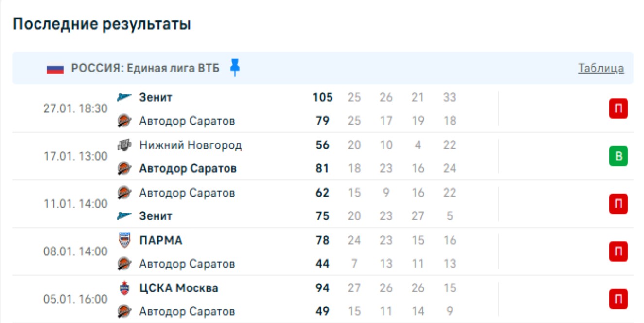Click Автодор Саратов logo in 11.01 match
This screenshot has width=644, height=323.
(x=124, y=193)
